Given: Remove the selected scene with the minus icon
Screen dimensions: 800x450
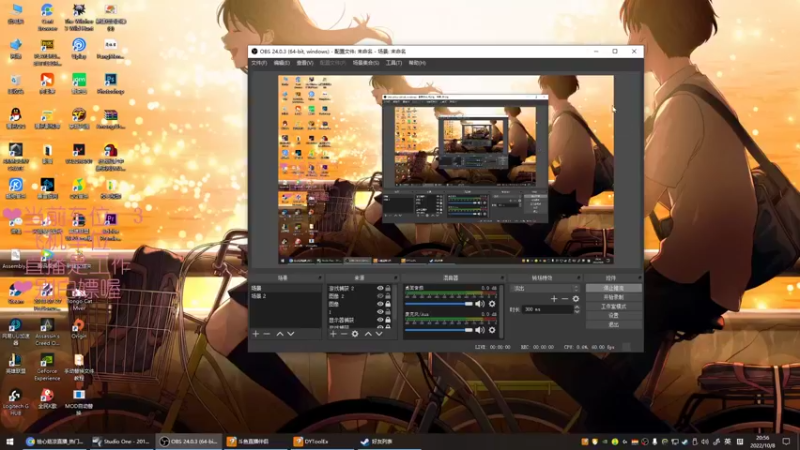Looking at the screenshot, I should pos(267,334).
